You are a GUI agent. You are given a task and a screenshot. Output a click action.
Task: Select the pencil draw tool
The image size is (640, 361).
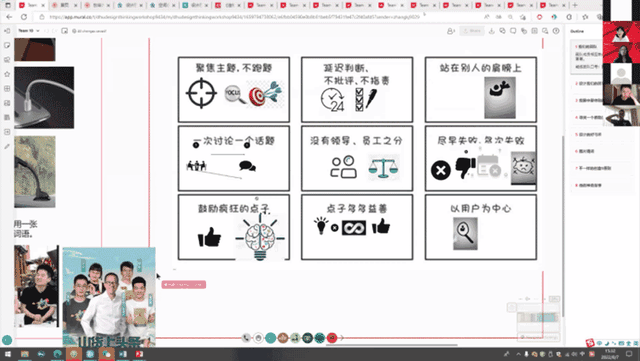(7, 146)
